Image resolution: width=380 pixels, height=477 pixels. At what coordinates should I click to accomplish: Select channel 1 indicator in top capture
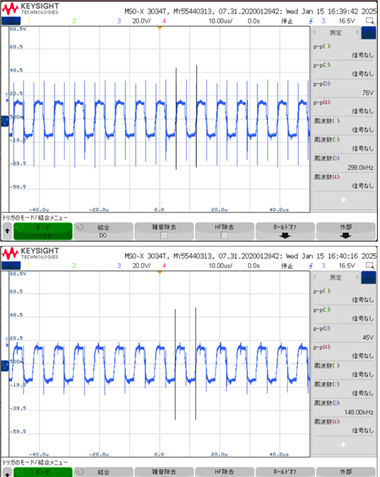click(x=29, y=21)
